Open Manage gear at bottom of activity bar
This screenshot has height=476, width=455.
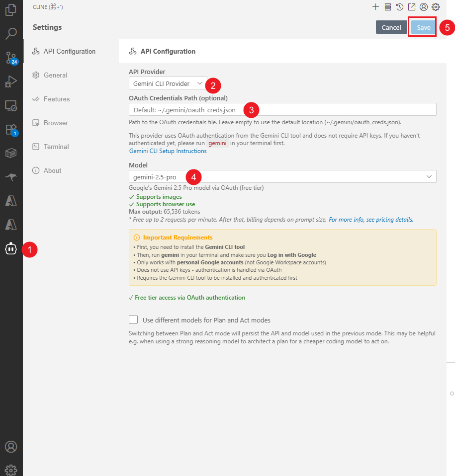coord(11,470)
